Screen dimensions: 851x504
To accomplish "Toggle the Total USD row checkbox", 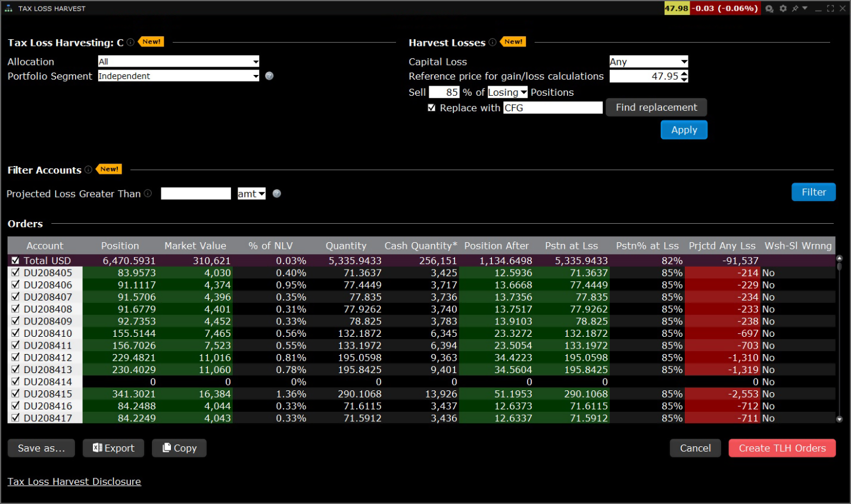I will pyautogui.click(x=15, y=261).
